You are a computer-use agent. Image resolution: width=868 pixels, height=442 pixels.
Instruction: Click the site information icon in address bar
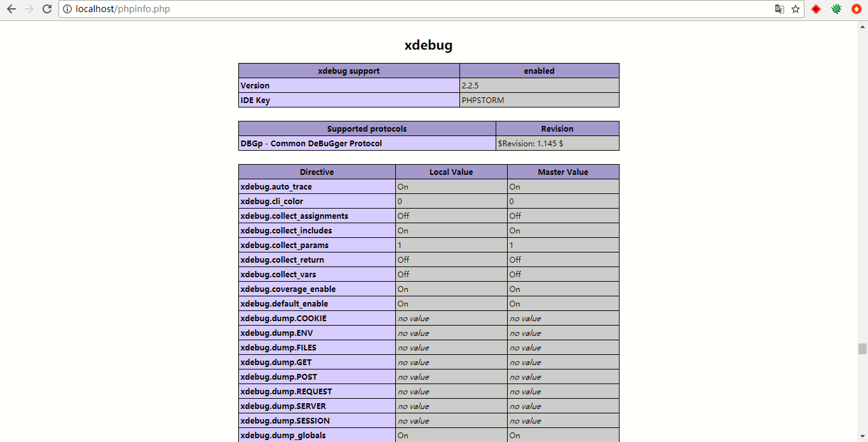pyautogui.click(x=67, y=9)
